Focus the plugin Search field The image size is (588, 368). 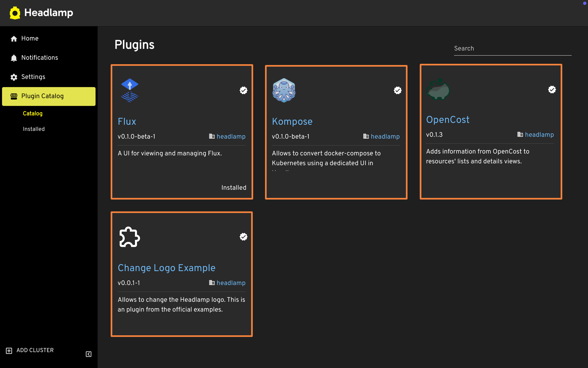[x=513, y=49]
